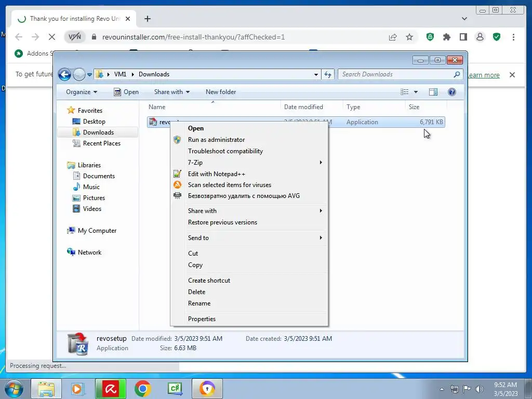The width and height of the screenshot is (532, 399).
Task: Open recent locations dropdown beside navigation arrows
Action: [89, 74]
